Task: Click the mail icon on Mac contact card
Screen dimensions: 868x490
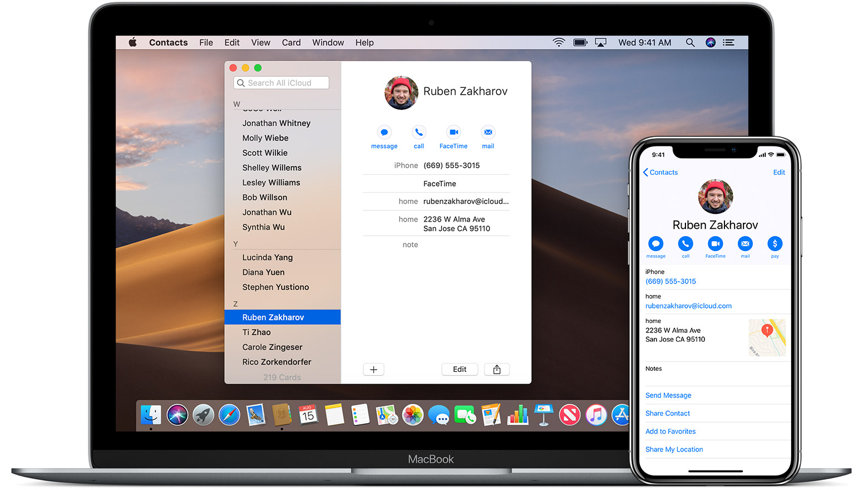Action: [x=488, y=133]
